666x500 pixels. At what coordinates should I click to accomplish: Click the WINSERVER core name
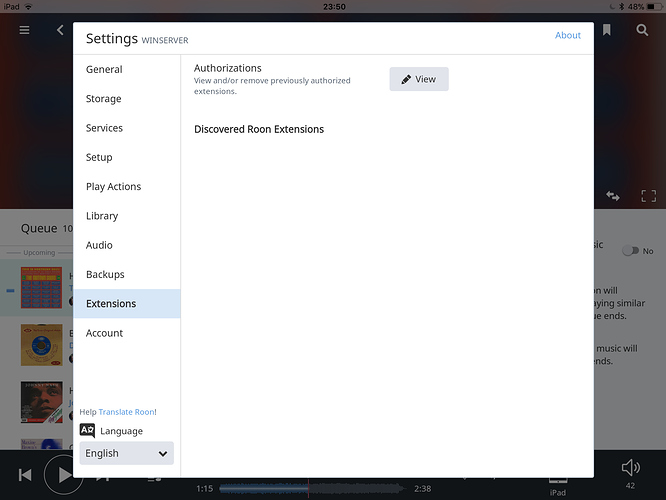165,40
